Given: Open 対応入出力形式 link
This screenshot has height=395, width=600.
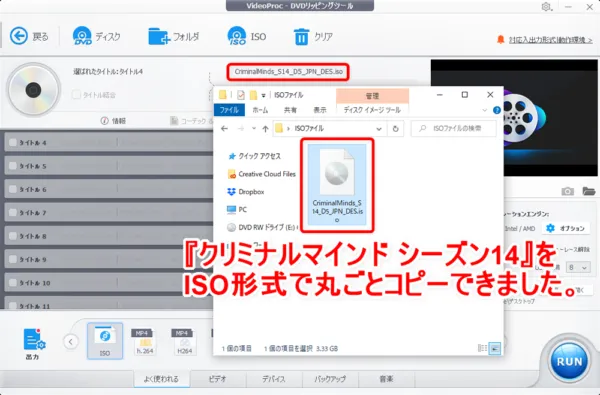Looking at the screenshot, I should 550,40.
